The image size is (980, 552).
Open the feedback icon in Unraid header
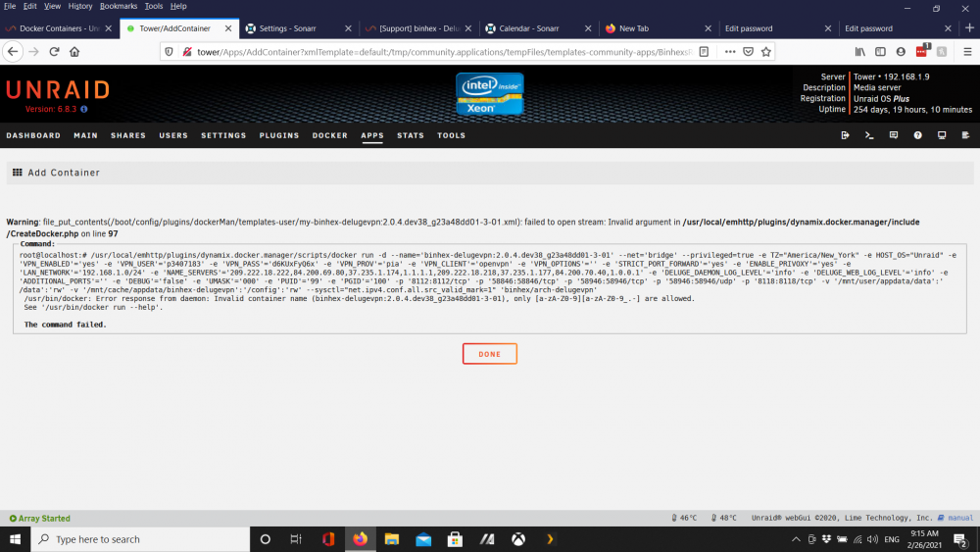(x=894, y=135)
